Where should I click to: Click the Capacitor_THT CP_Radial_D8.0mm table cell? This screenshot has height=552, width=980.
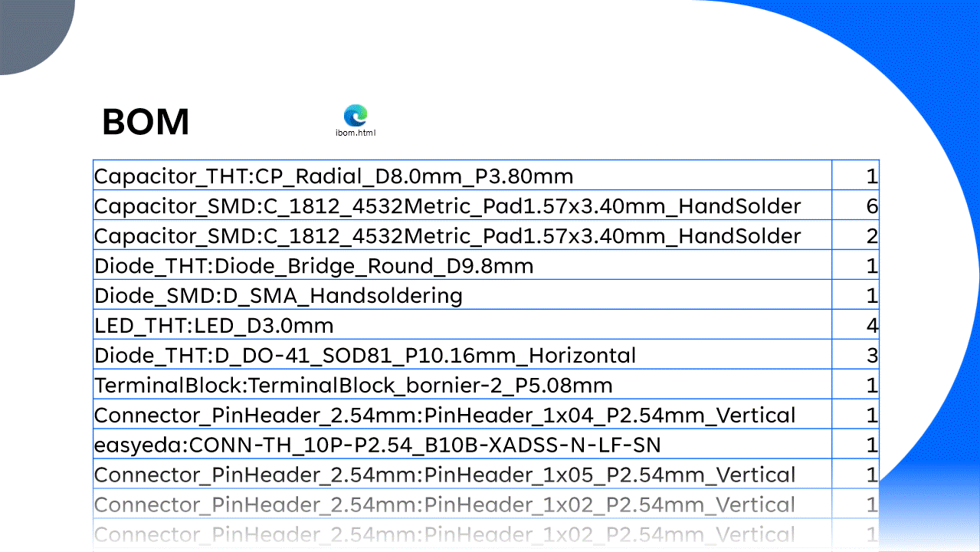point(333,176)
